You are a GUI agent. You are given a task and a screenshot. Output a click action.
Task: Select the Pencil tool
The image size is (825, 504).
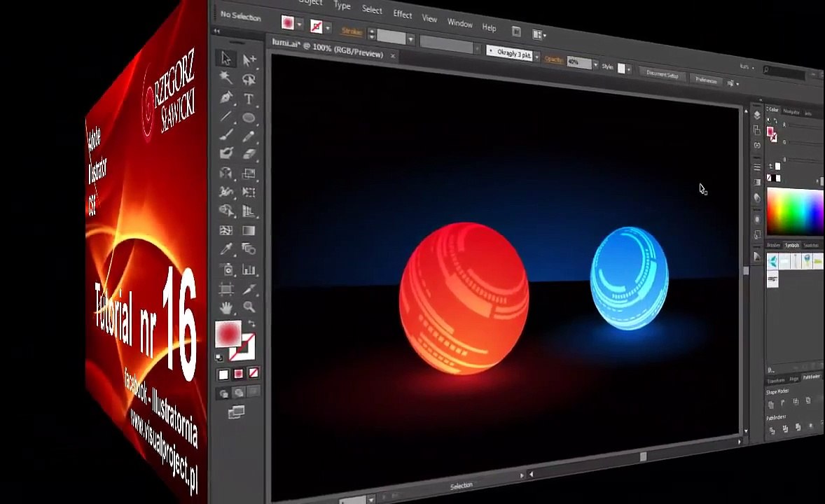coord(249,136)
